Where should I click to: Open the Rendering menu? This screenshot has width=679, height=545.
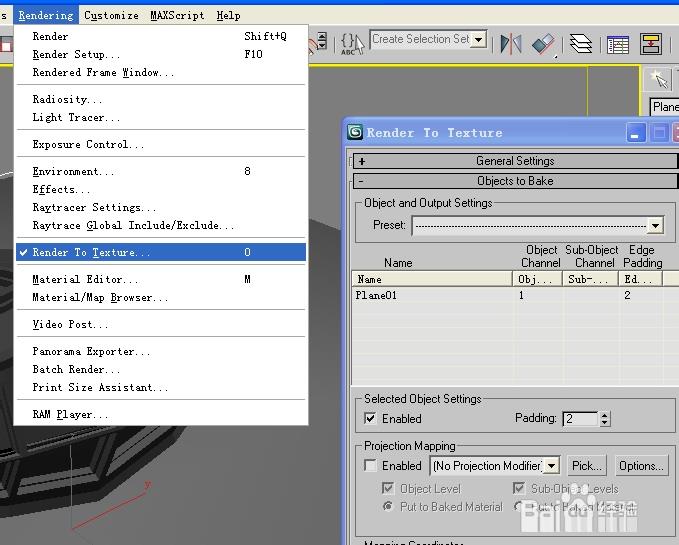[46, 16]
